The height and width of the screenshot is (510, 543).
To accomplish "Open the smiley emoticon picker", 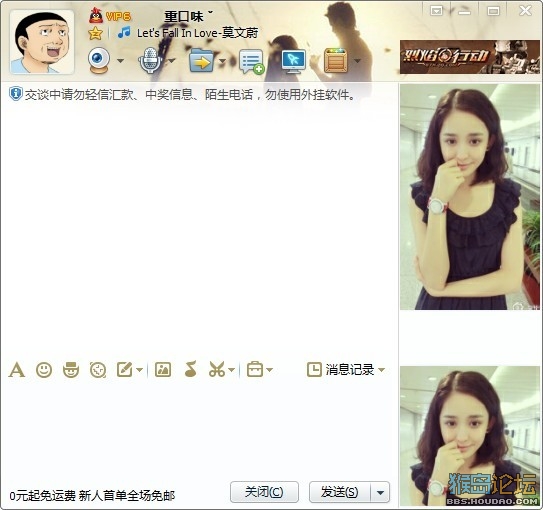I will (x=44, y=370).
